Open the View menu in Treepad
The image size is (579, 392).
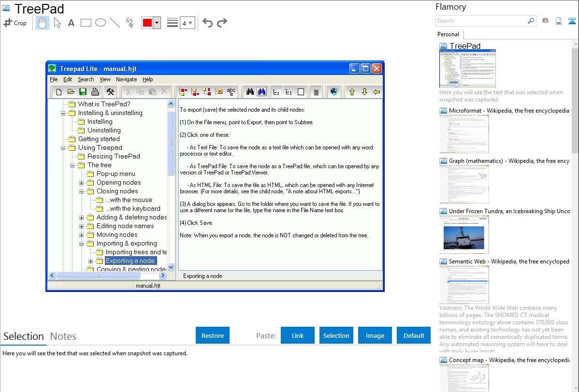105,79
